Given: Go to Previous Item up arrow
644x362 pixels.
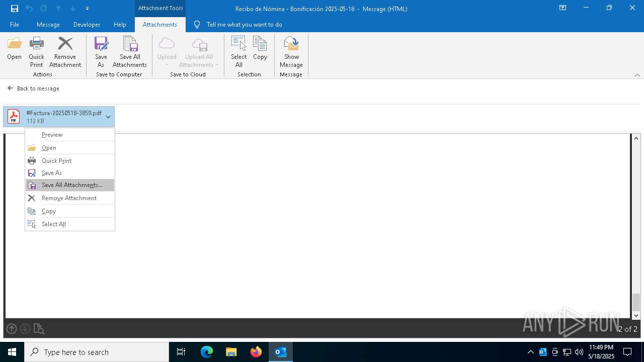Looking at the screenshot, I should pos(58,9).
